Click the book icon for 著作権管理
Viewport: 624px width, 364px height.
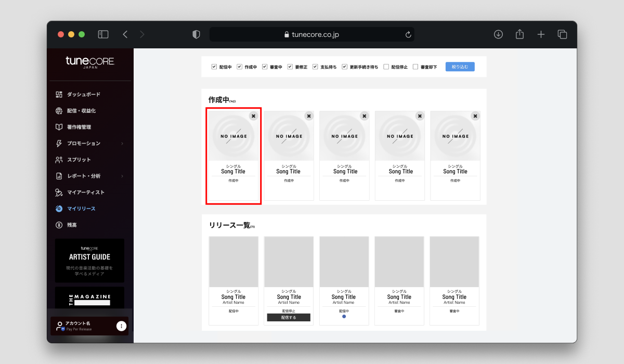pyautogui.click(x=59, y=127)
